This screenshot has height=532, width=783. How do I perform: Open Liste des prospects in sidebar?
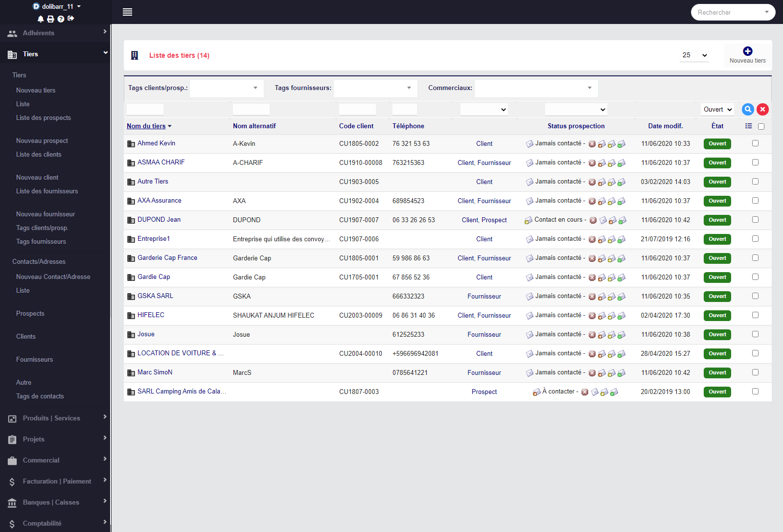pyautogui.click(x=44, y=118)
